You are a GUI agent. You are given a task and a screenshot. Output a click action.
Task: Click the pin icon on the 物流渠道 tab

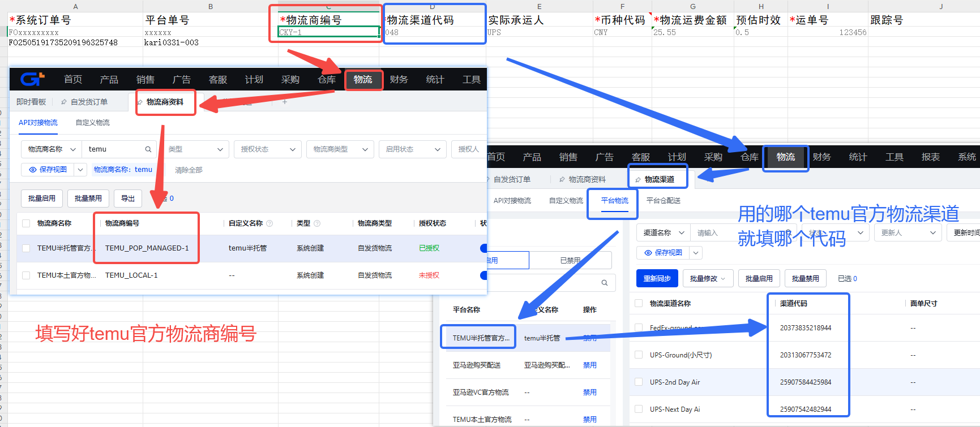[x=638, y=180]
